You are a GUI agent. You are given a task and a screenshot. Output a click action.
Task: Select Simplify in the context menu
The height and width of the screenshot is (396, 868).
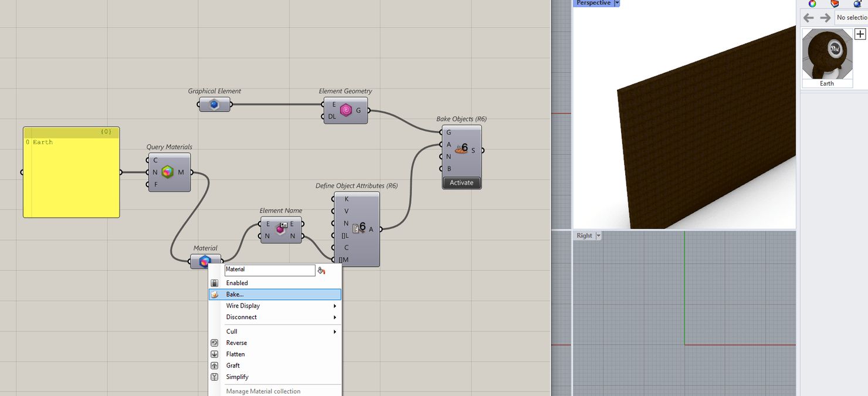click(x=237, y=377)
